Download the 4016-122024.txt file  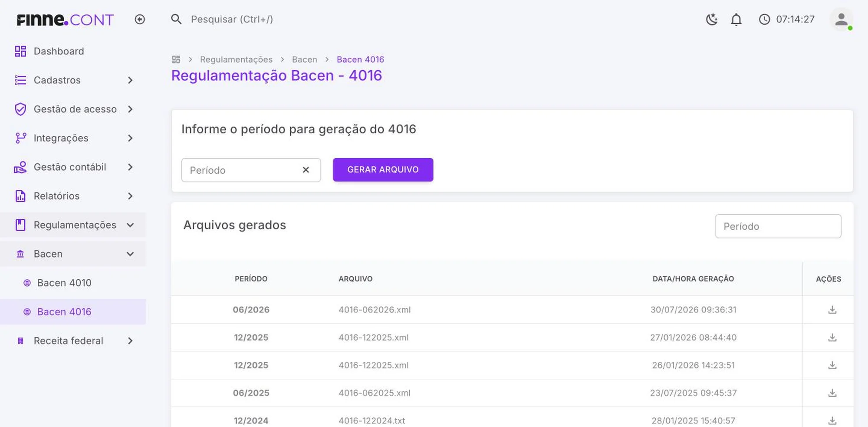click(832, 420)
